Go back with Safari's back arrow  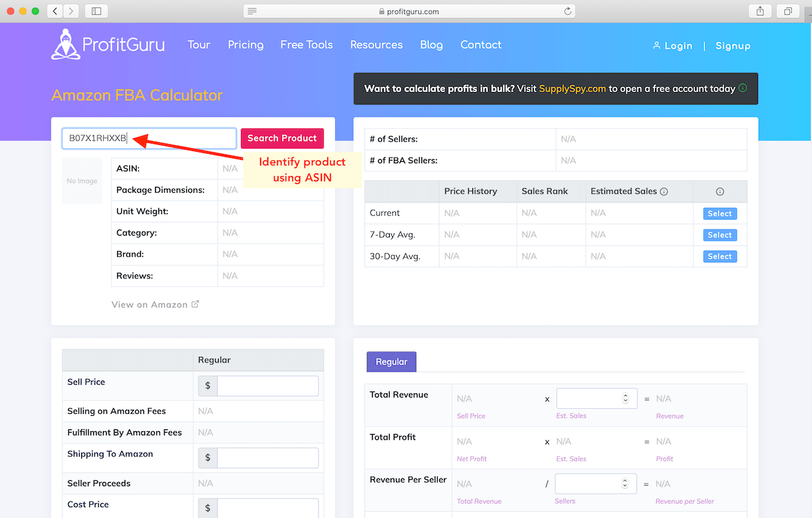coord(55,11)
